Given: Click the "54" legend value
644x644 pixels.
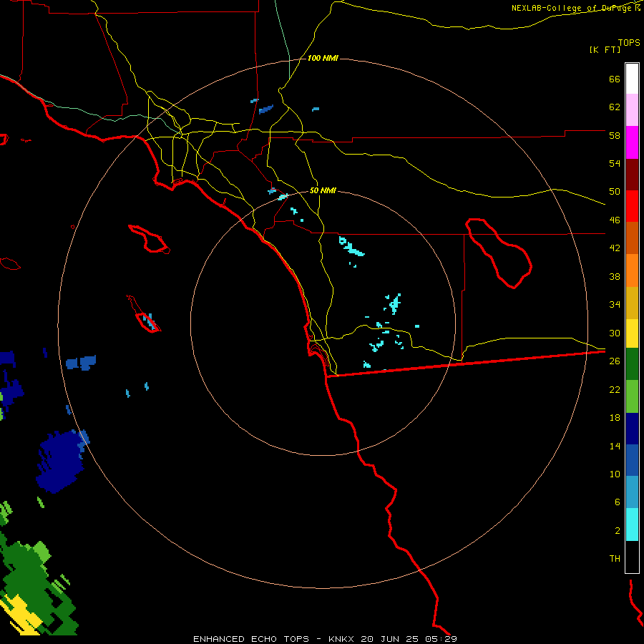Looking at the screenshot, I should (615, 163).
